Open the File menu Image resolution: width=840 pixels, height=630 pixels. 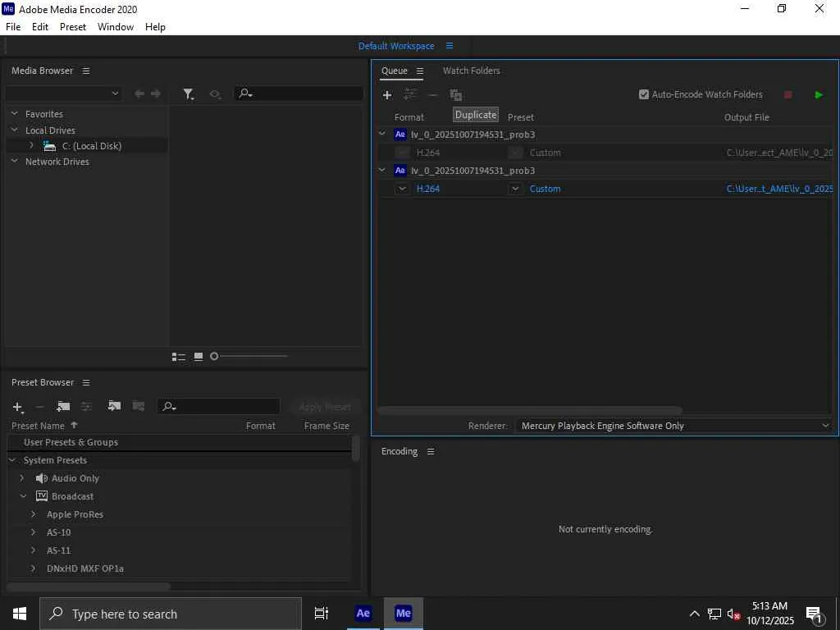(x=13, y=27)
